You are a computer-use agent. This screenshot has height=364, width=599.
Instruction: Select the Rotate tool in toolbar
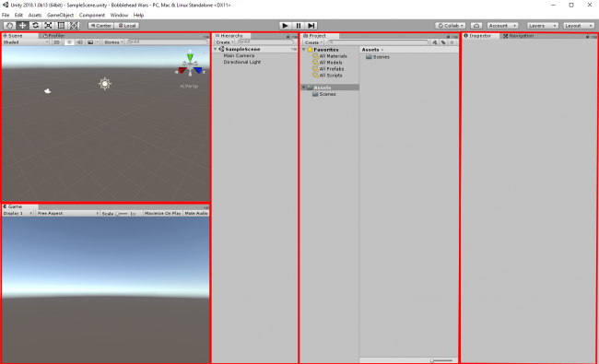pyautogui.click(x=36, y=26)
